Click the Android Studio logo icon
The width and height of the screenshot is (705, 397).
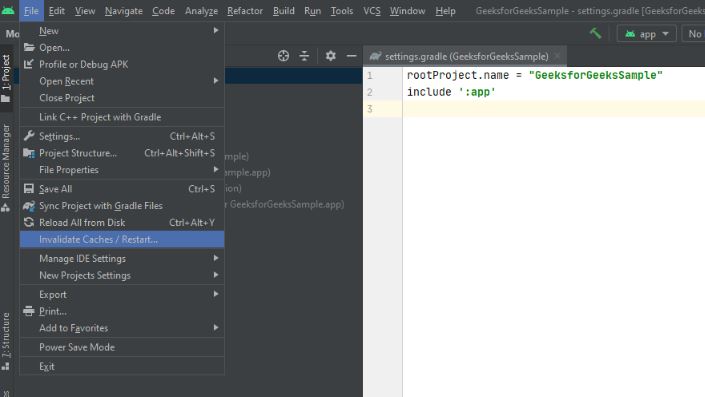tap(8, 10)
